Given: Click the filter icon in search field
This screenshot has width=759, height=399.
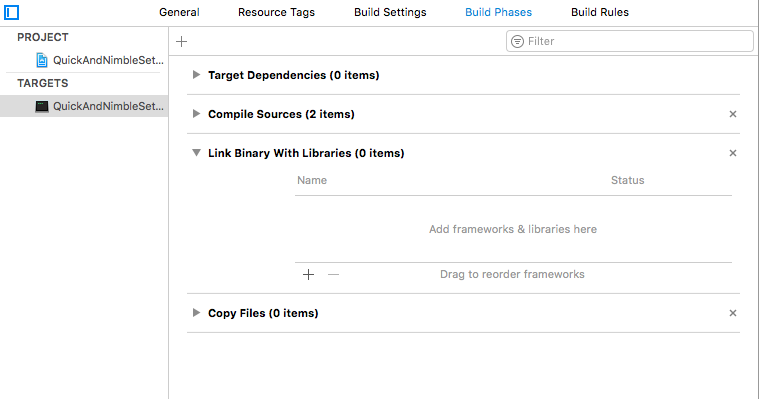Looking at the screenshot, I should pyautogui.click(x=517, y=42).
